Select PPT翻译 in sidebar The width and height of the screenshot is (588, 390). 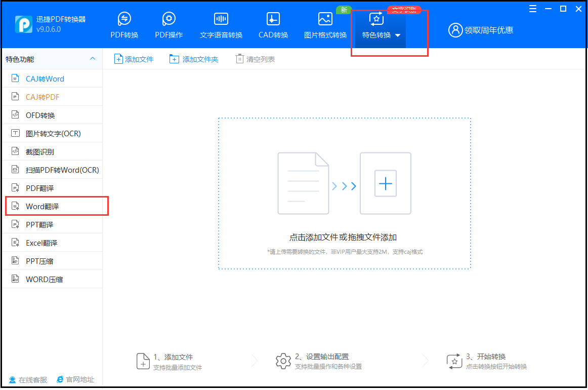[53, 224]
